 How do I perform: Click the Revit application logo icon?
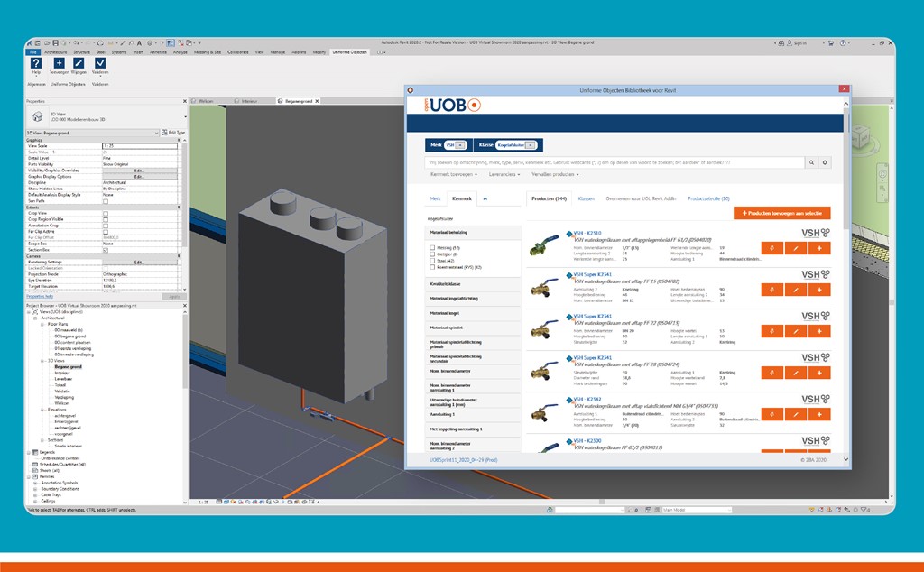[x=28, y=43]
